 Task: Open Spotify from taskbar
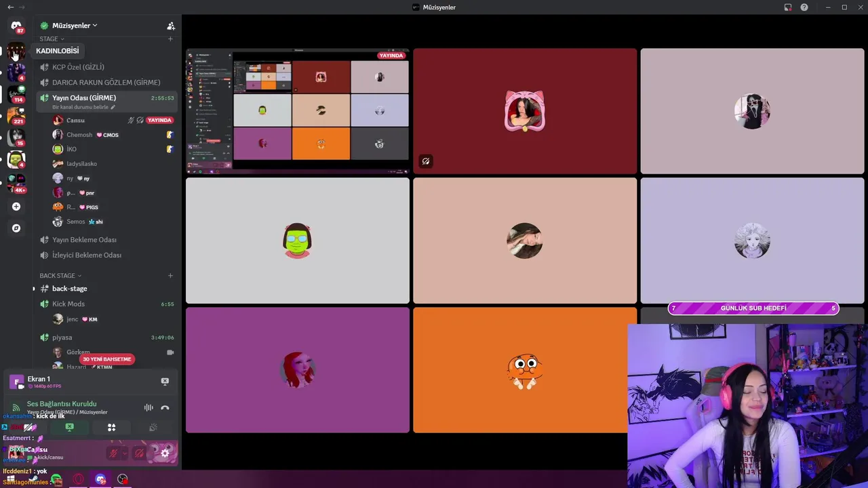coord(56,480)
